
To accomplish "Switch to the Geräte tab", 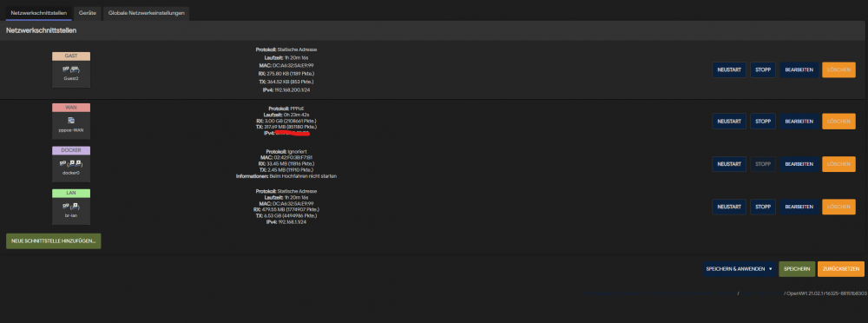I will (88, 13).
